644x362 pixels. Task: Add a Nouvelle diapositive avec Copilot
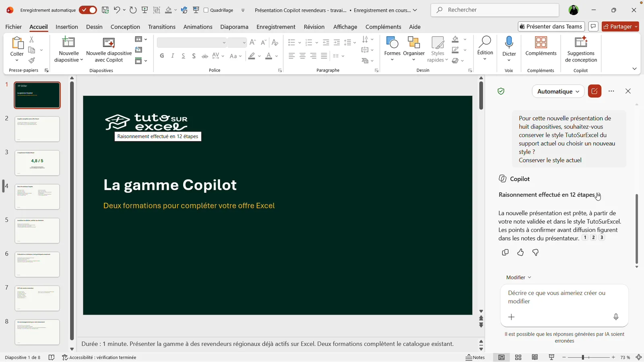(109, 49)
